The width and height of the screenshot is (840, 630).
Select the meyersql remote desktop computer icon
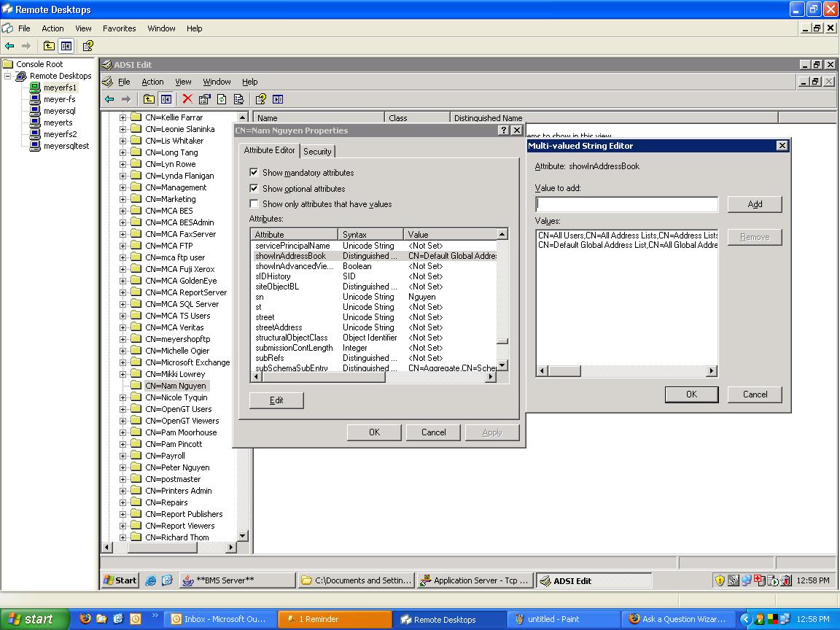pos(34,111)
